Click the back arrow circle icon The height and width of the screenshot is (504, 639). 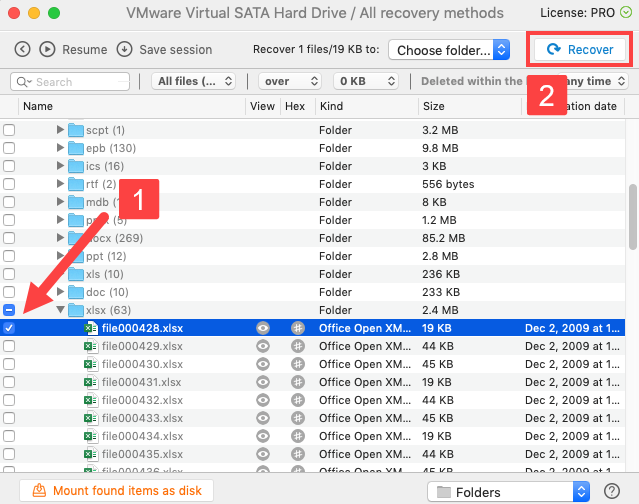[x=22, y=49]
